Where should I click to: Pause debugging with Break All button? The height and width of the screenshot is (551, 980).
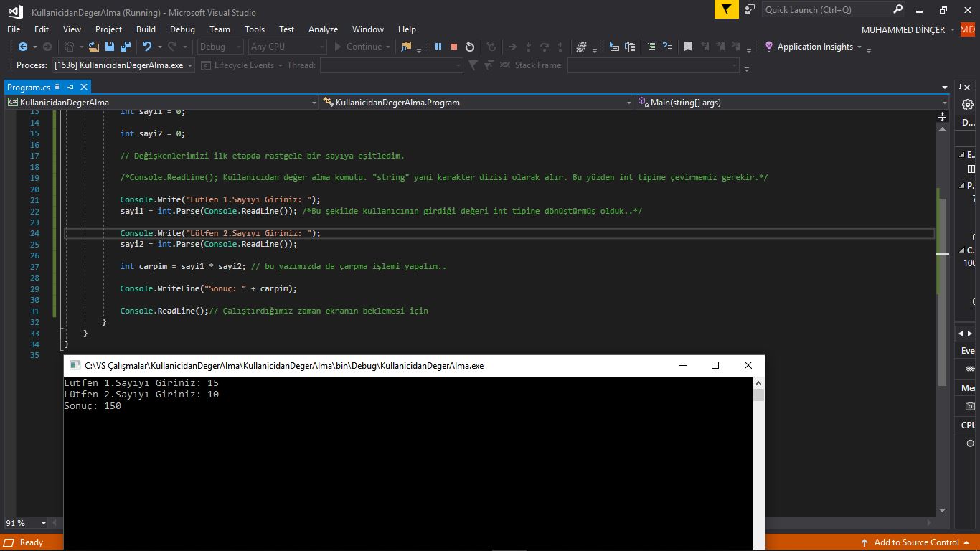438,47
